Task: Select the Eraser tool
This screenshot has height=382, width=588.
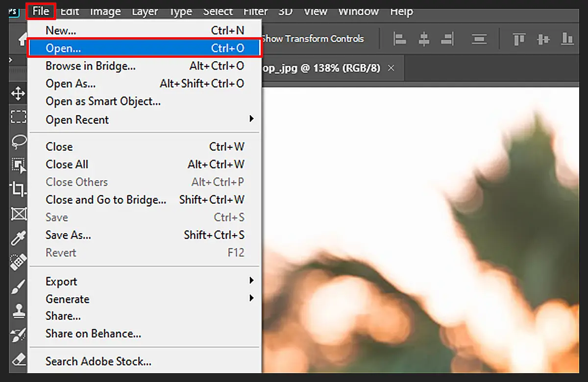Action: point(18,359)
